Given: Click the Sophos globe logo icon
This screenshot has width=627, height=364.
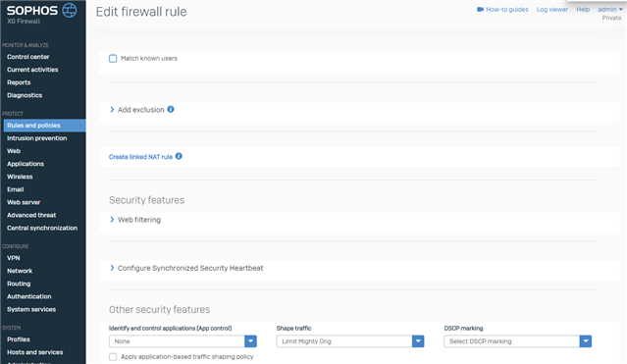Looking at the screenshot, I should tap(70, 11).
